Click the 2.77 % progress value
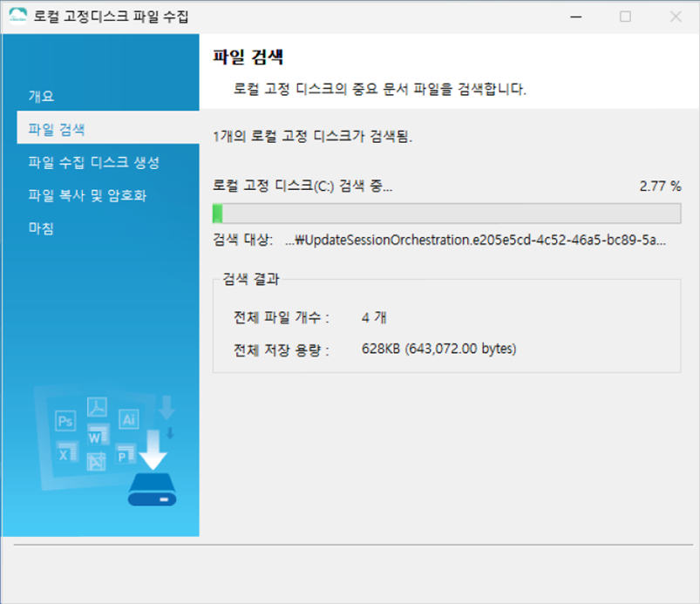700x604 pixels. (660, 186)
